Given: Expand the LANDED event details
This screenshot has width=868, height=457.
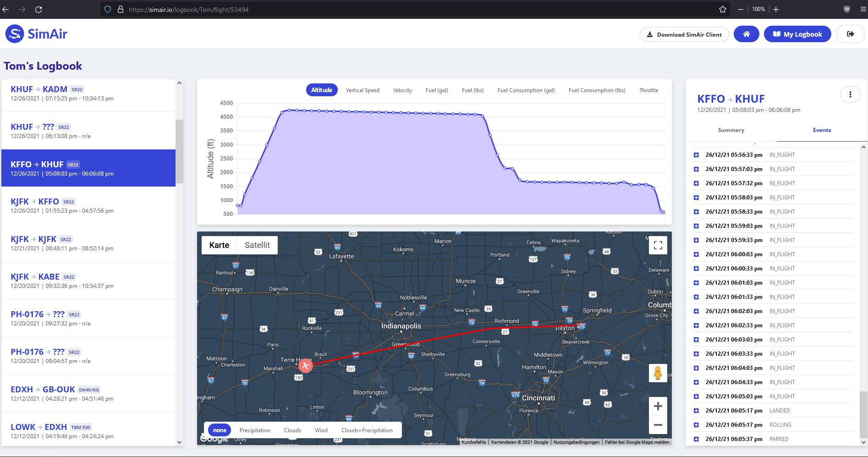Looking at the screenshot, I should click(x=696, y=411).
